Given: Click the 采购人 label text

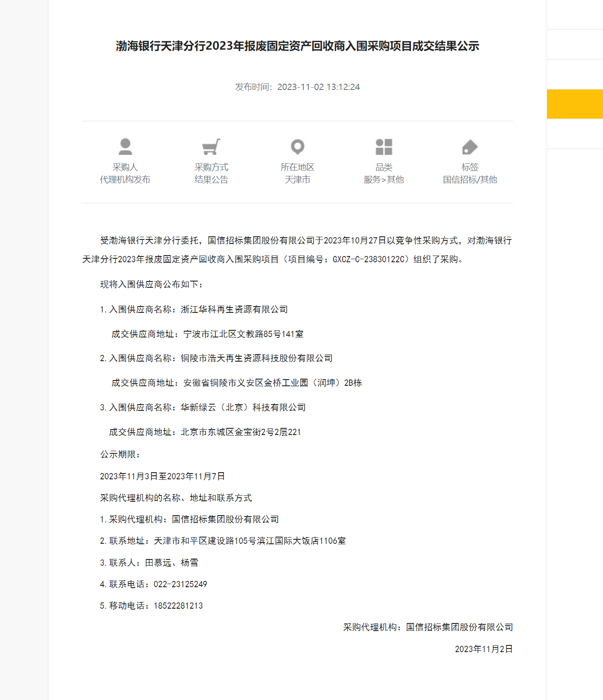Looking at the screenshot, I should (x=125, y=167).
